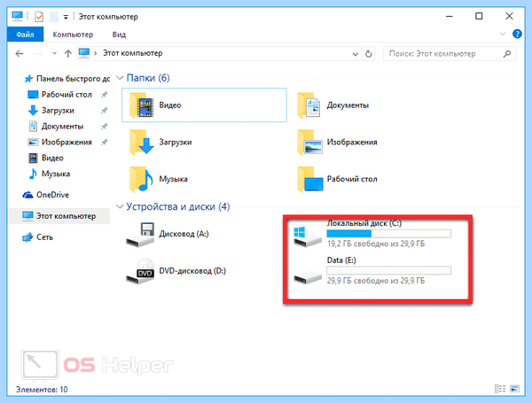Open Customize Quick Access Toolbar dropdown

[66, 17]
